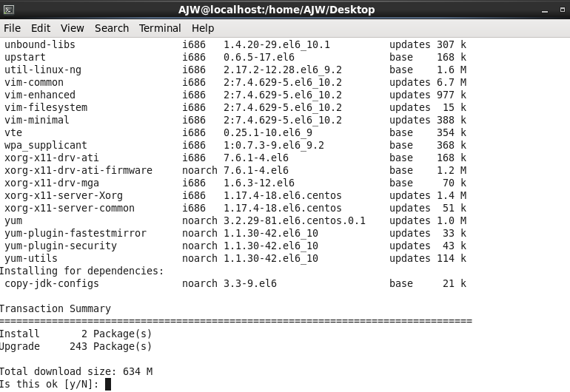Open the Search menu

point(112,28)
